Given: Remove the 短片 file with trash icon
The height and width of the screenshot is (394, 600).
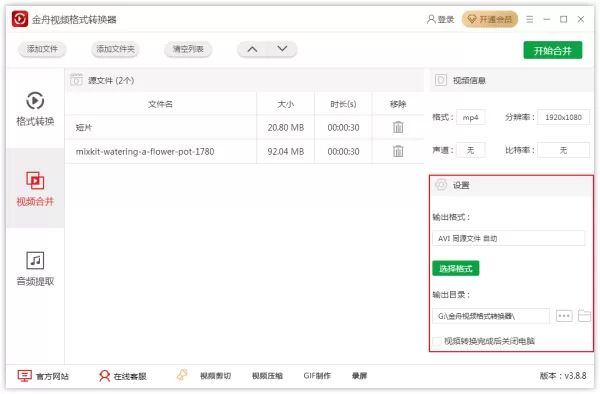Looking at the screenshot, I should (398, 127).
